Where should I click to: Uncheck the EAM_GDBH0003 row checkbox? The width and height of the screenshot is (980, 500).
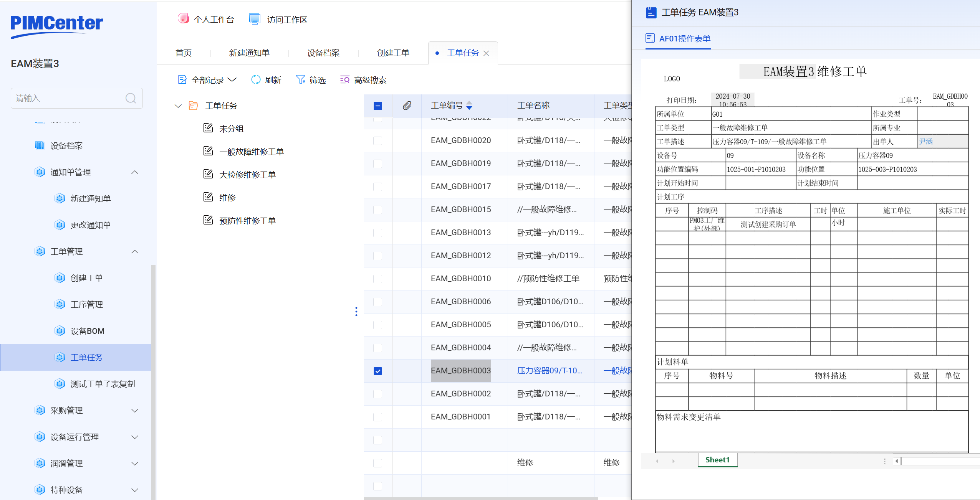point(378,371)
